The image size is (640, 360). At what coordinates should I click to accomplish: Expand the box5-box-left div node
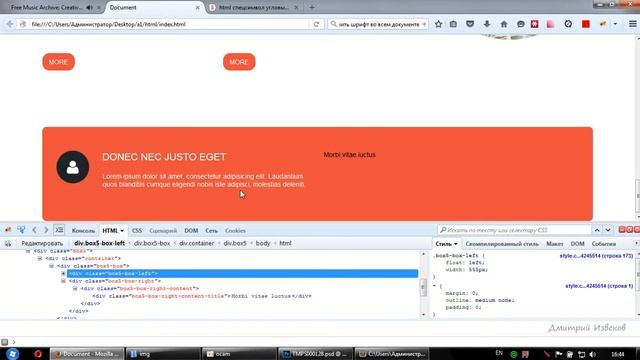tap(63, 273)
